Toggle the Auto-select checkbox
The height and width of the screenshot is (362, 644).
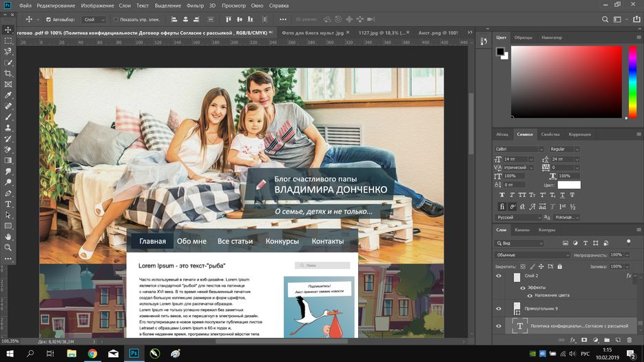tap(48, 19)
